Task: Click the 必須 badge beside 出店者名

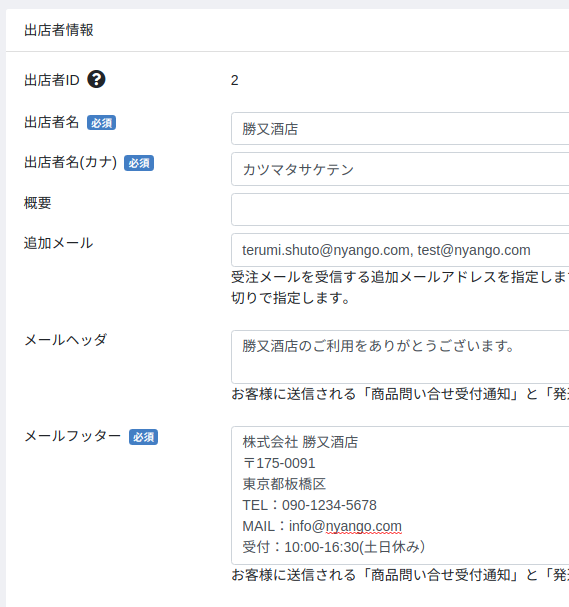Action: tap(101, 123)
